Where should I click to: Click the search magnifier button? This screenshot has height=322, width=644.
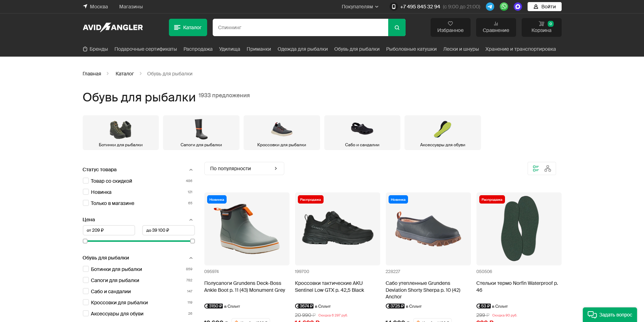pos(397,27)
